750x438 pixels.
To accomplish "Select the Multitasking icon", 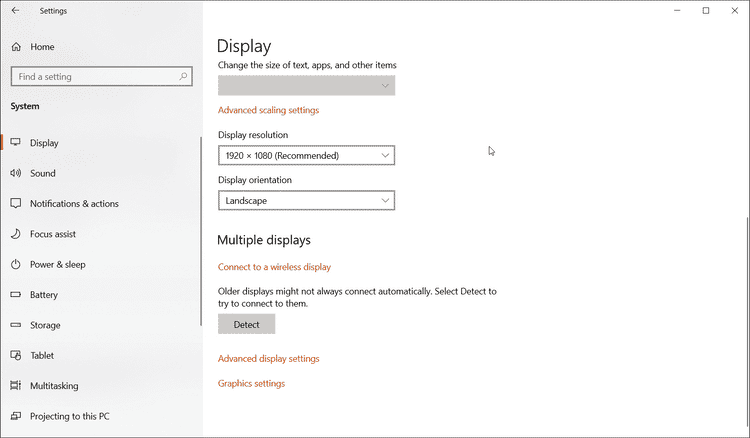I will (x=16, y=385).
